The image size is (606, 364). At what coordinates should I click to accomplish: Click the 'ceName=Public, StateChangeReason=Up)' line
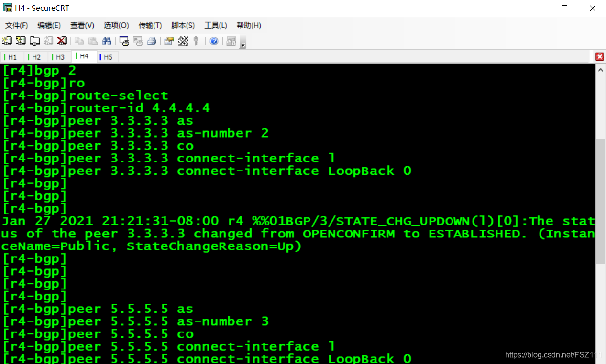point(152,246)
